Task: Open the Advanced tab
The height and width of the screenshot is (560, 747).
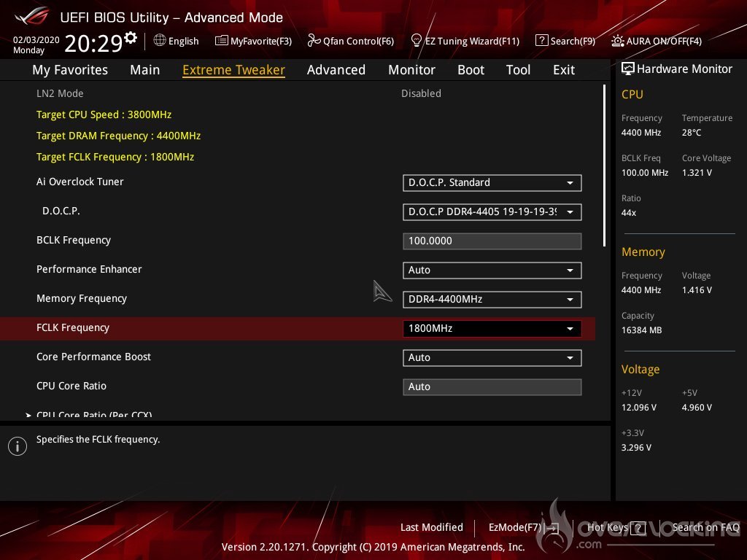Action: pos(336,70)
